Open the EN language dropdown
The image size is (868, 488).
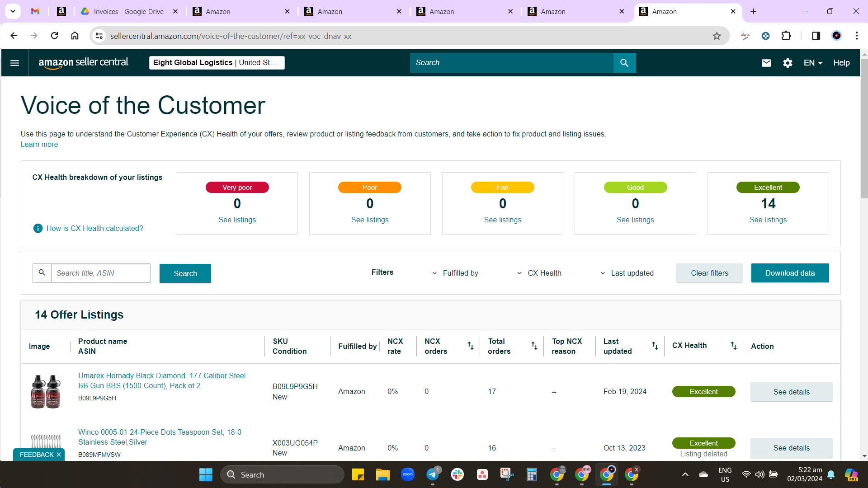[x=813, y=63]
